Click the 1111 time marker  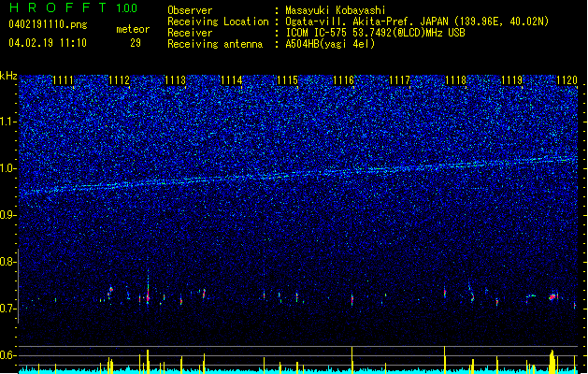63,80
